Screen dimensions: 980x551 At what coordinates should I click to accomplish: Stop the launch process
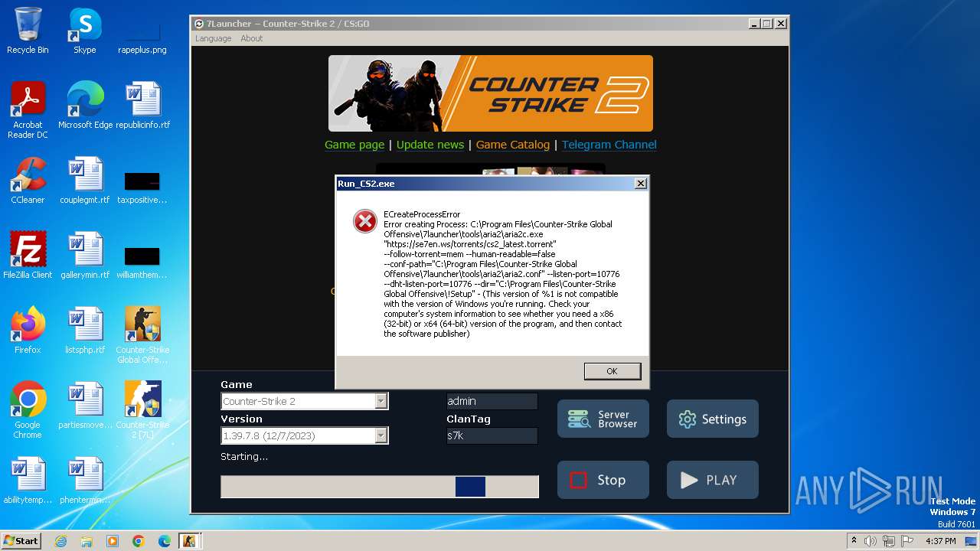click(603, 480)
